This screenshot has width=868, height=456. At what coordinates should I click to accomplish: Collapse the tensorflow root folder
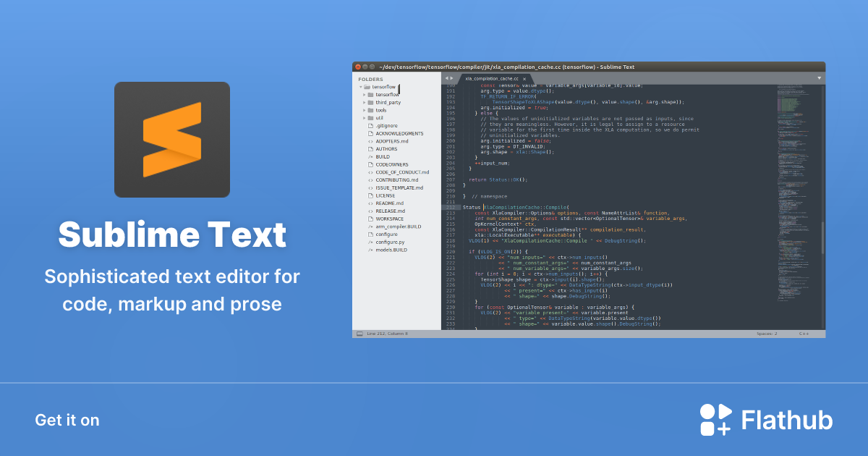(360, 86)
